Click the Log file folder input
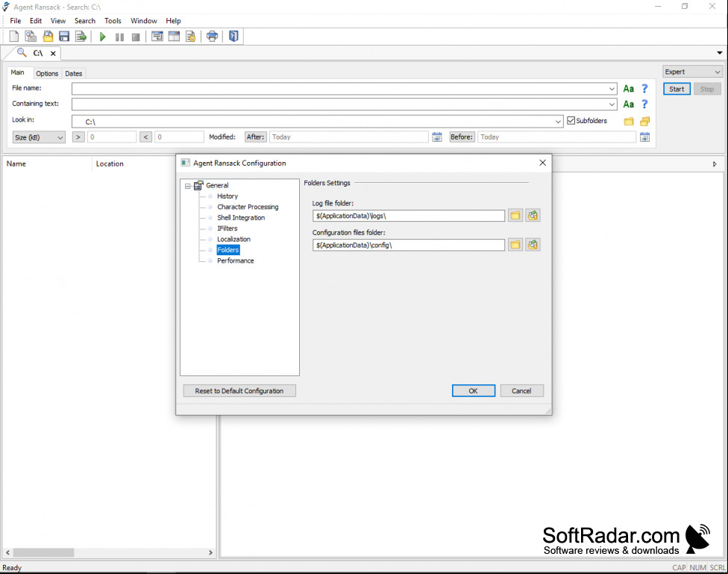728x574 pixels. click(x=409, y=216)
